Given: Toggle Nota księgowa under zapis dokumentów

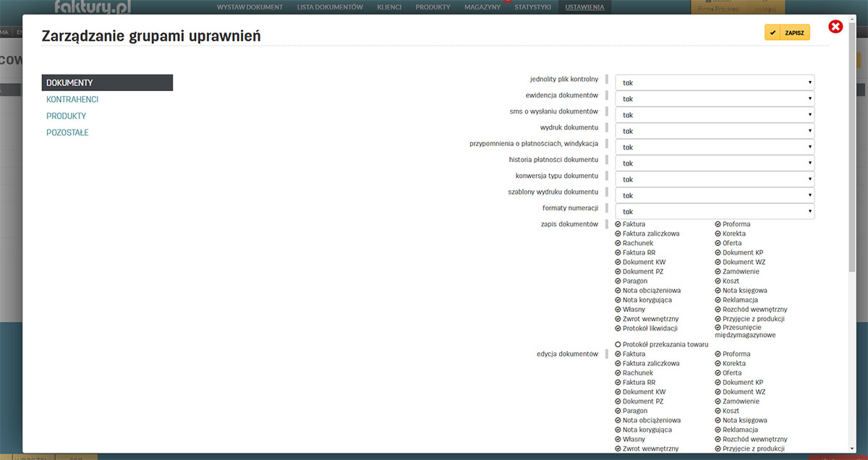Looking at the screenshot, I should 718,291.
